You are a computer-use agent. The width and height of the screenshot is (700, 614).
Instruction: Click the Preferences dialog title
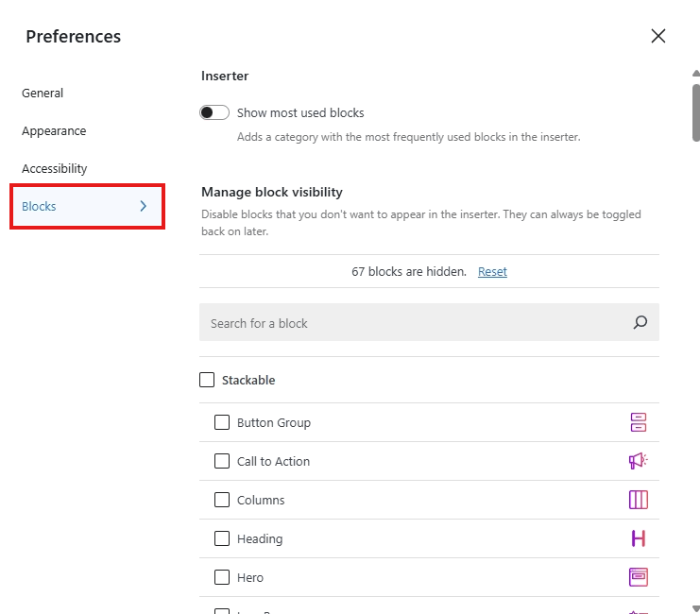(74, 37)
